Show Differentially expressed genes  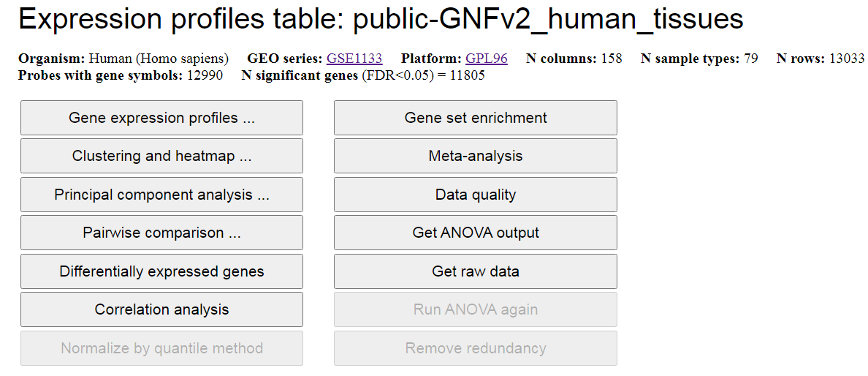click(161, 271)
